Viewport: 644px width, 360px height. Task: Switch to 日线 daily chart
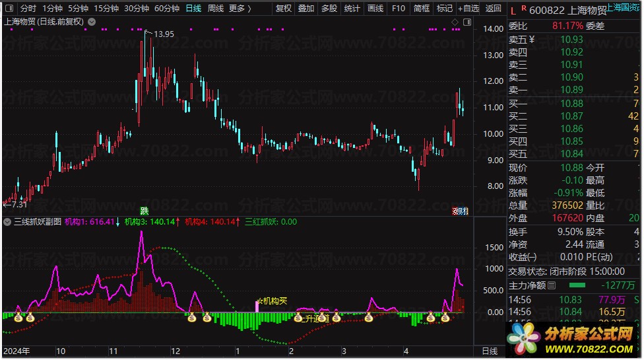pos(193,8)
